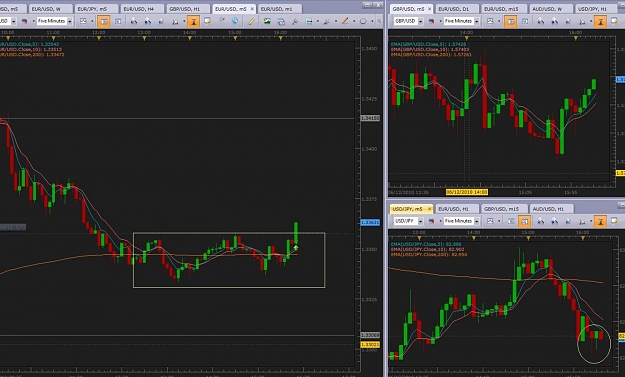Screen dimensions: 625x377
Task: Toggle ask mode button in GBP/USD toolbar
Action: (x=525, y=21)
